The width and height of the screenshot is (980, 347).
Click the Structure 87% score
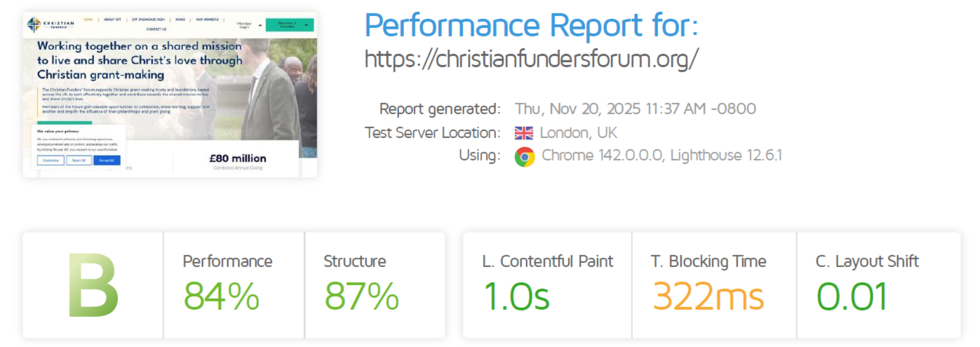(x=361, y=296)
